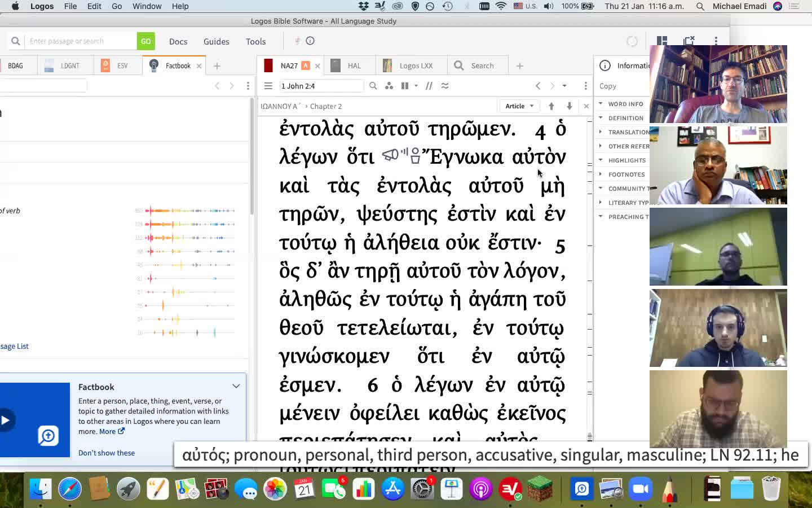Collapse the COMMUNITY section

pos(601,188)
